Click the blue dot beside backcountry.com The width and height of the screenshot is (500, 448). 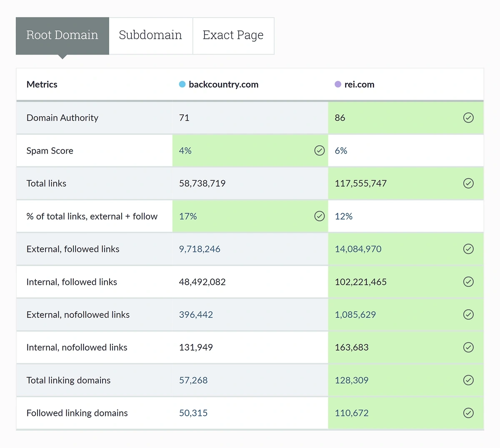click(182, 85)
